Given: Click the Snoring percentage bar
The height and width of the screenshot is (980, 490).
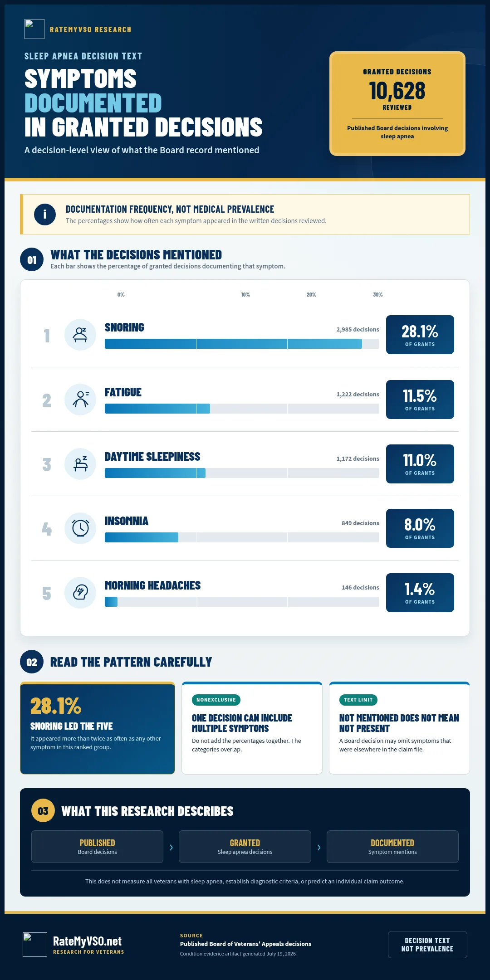Looking at the screenshot, I should click(242, 344).
